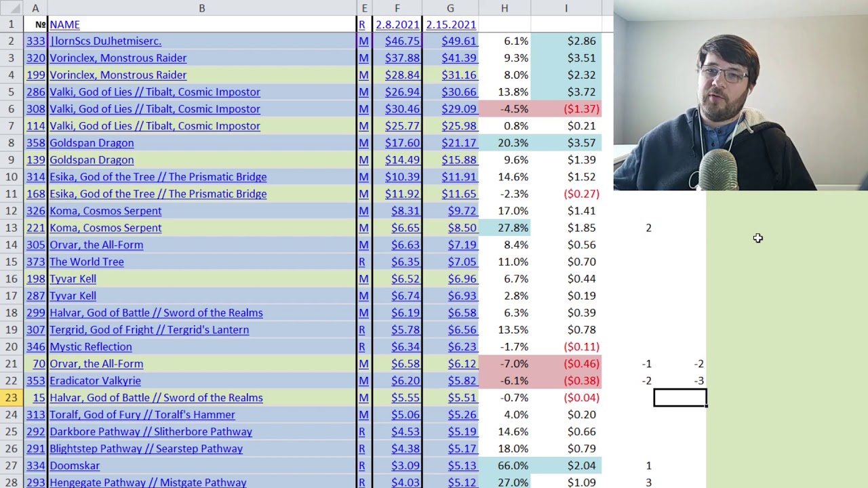Open Goldspan Dragon link in row 8
This screenshot has width=868, height=488.
92,143
